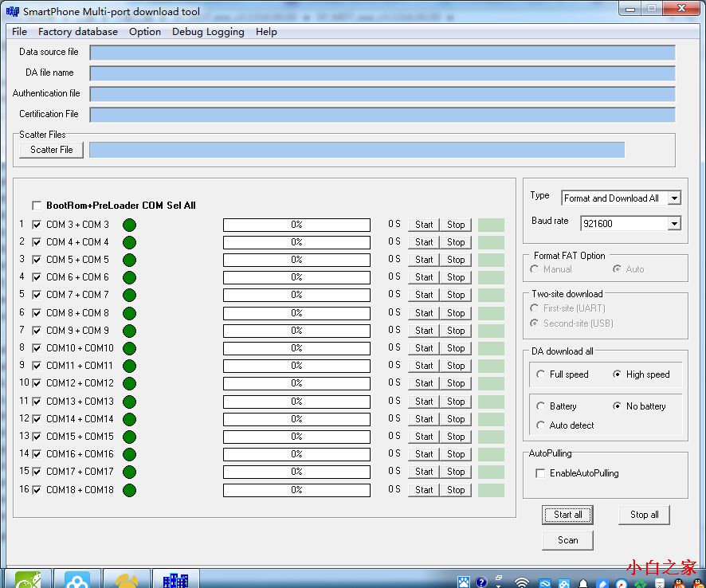The width and height of the screenshot is (706, 588).
Task: Click the green status indicator for COM 3
Action: (129, 225)
